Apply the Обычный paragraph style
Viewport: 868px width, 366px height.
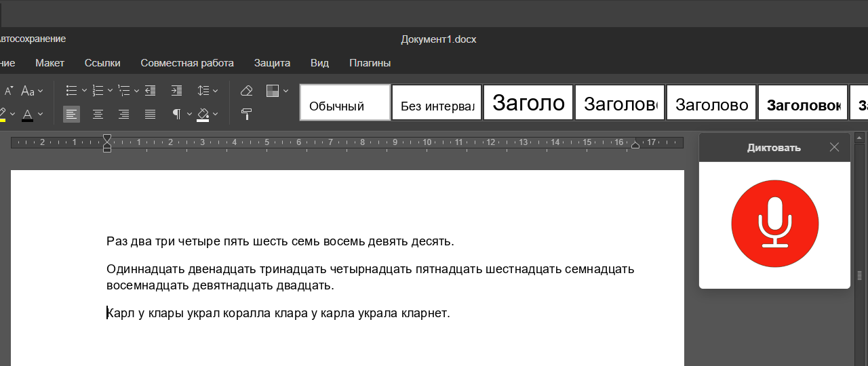(345, 102)
